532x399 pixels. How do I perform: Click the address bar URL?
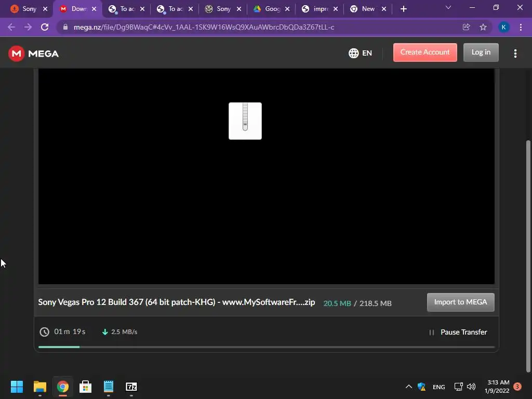204,27
